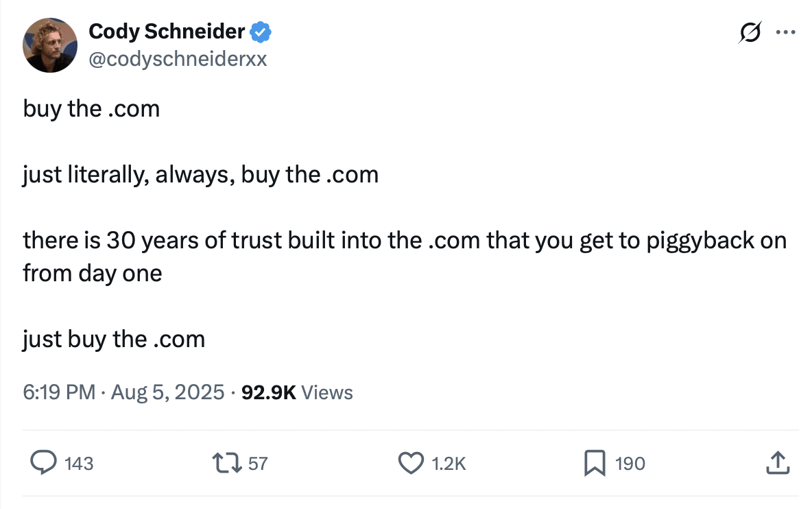Click the 57 reposts count
Viewport: 812px width, 509px height.
tap(258, 464)
